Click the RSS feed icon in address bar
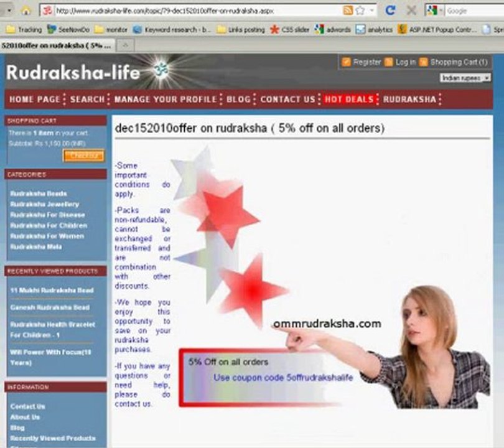 click(x=348, y=11)
